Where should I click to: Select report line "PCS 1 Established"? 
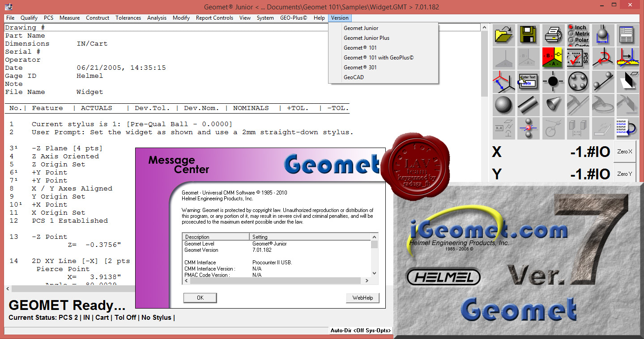pyautogui.click(x=70, y=221)
